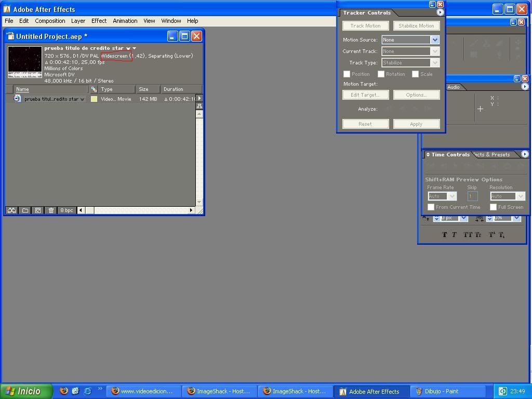The image size is (532, 399).
Task: Click the Apply button in Tracker Controls
Action: 416,124
